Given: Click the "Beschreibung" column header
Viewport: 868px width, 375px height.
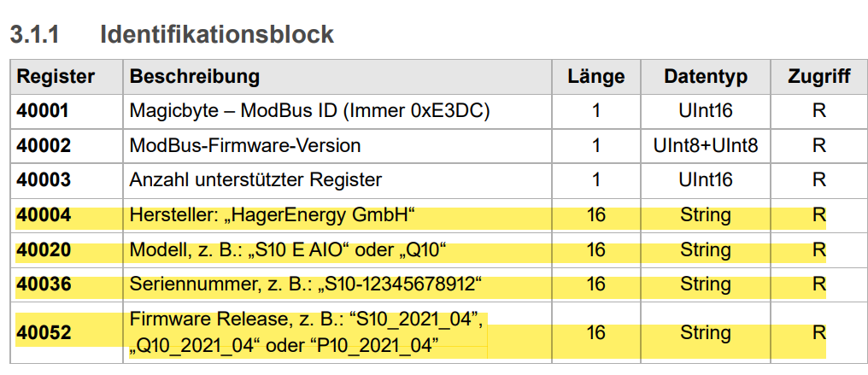Looking at the screenshot, I should [194, 77].
